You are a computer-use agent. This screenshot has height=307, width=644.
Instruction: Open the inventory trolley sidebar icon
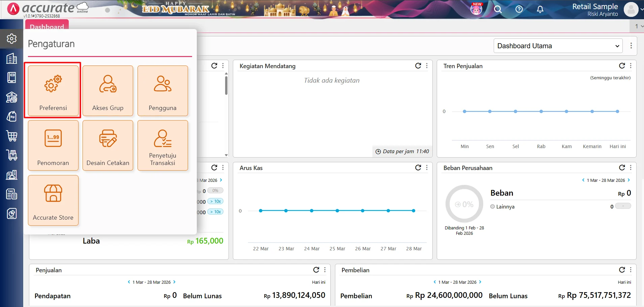point(12,155)
